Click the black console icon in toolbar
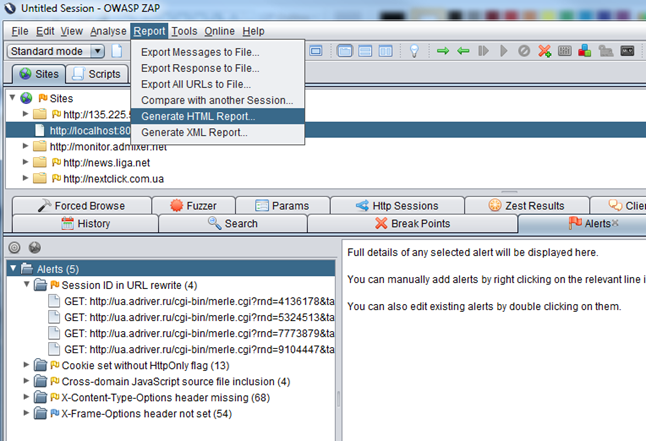The image size is (646, 441). [627, 51]
